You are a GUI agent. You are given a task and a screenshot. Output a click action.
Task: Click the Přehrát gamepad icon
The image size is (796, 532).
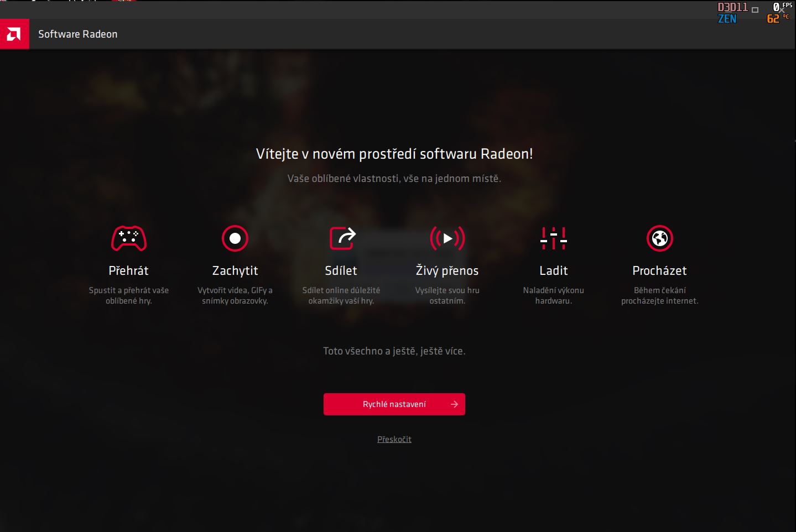(x=129, y=238)
